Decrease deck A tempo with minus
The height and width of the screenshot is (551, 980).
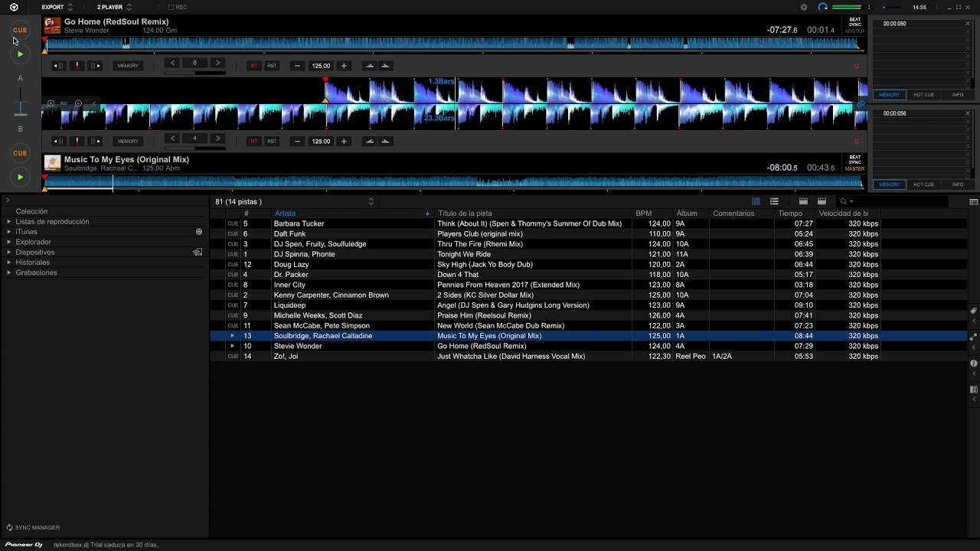tap(298, 66)
